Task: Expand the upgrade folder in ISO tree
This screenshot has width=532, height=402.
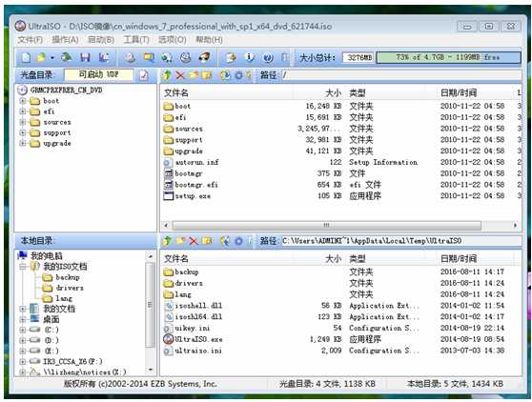Action: point(23,143)
